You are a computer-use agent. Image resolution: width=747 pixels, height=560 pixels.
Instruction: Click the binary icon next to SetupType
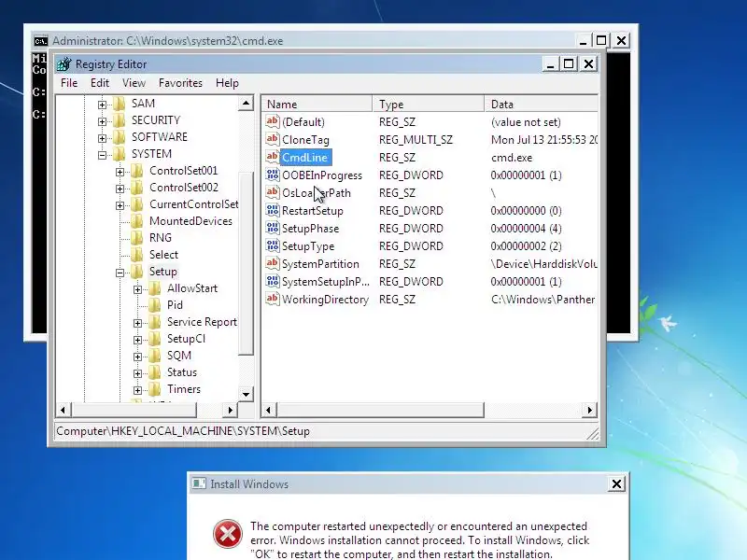click(x=273, y=245)
